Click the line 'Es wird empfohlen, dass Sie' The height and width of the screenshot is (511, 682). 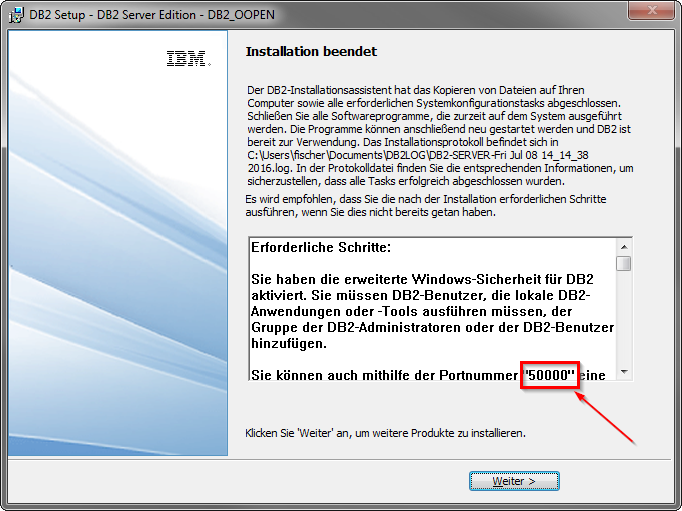click(x=426, y=199)
